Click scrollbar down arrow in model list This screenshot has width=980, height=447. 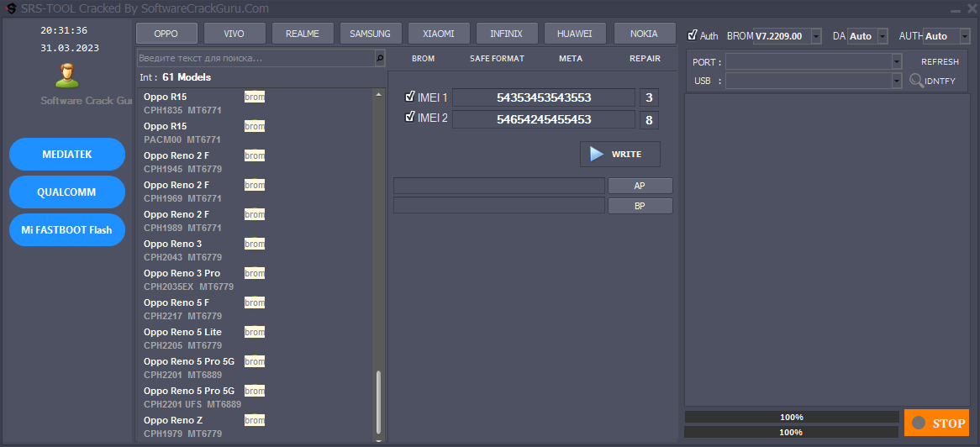point(378,439)
